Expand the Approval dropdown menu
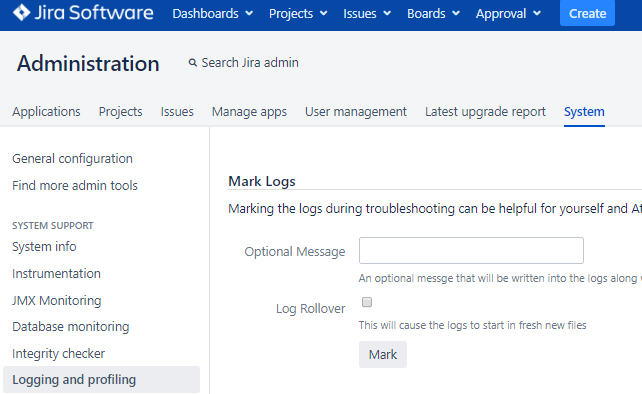Screen dimensions: 642x394 pos(508,14)
